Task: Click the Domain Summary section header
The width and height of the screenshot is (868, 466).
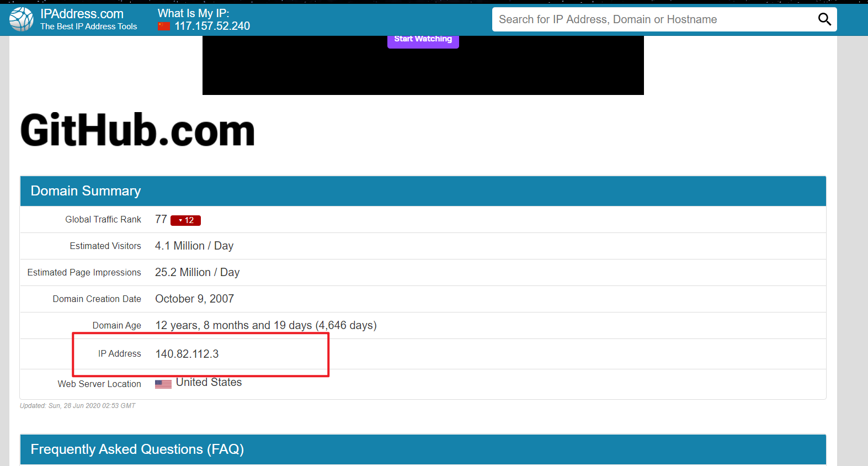Action: pyautogui.click(x=423, y=191)
